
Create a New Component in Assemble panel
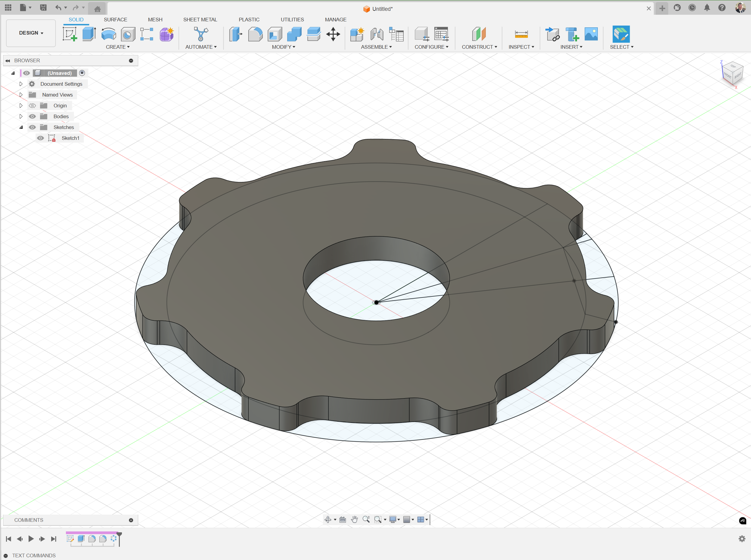pos(357,34)
